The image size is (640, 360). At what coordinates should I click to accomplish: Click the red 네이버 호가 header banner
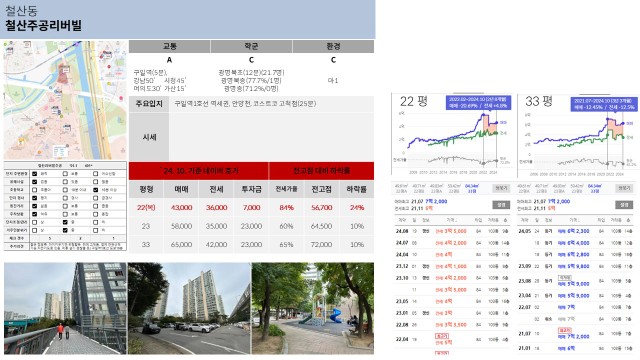pos(199,171)
